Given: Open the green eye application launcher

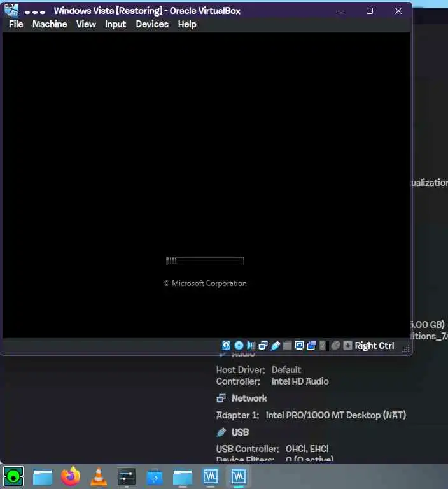Looking at the screenshot, I should click(13, 476).
